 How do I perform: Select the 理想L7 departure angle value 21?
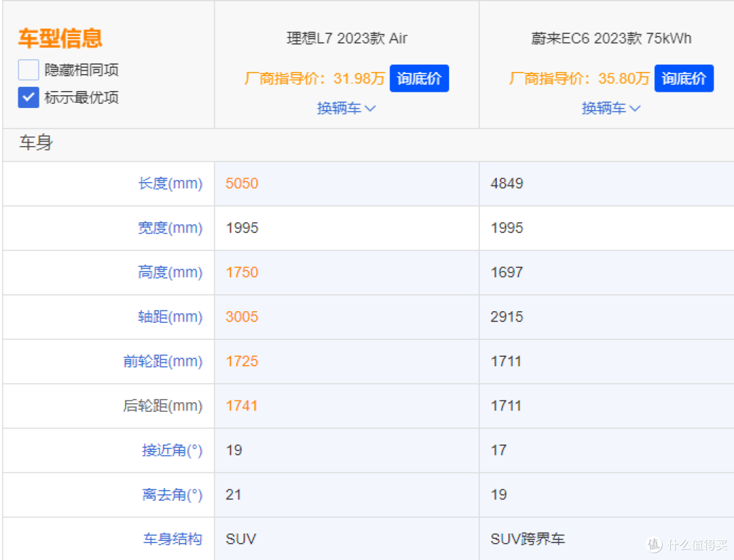234,495
